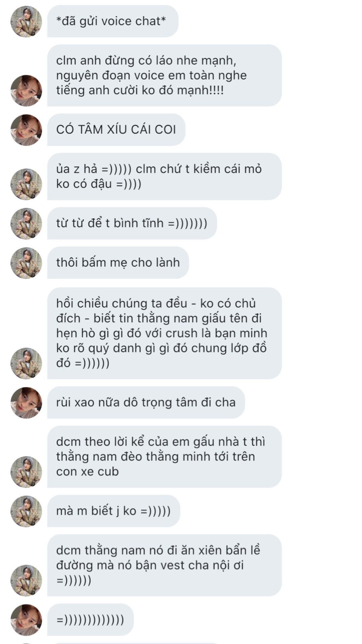The height and width of the screenshot is (644, 362).
Task: Tap avatar beside 'CÓ TÂM XÍU CÁI COI'
Action: click(26, 130)
